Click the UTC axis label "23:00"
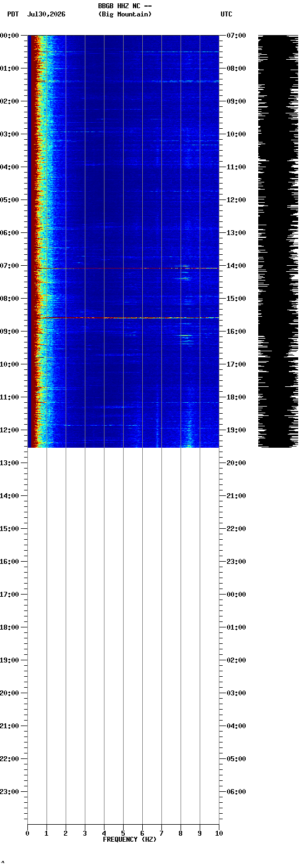This screenshot has height=868, width=302. click(236, 562)
